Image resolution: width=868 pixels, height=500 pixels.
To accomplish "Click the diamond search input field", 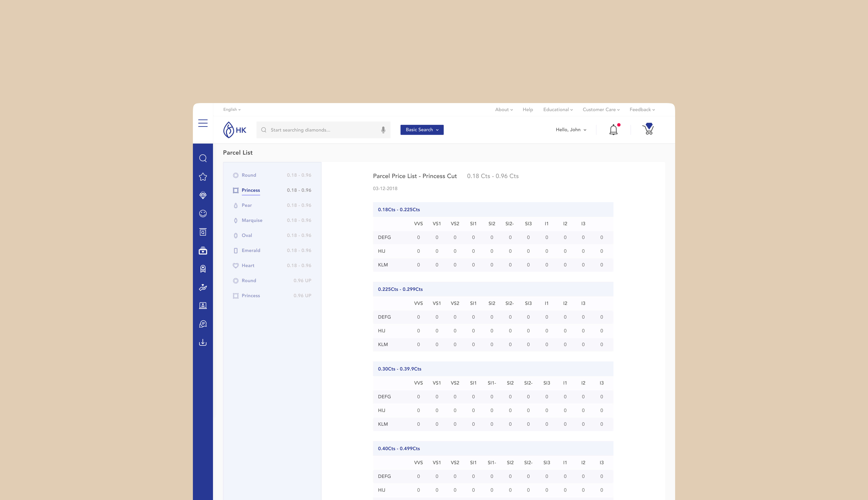I will 320,130.
